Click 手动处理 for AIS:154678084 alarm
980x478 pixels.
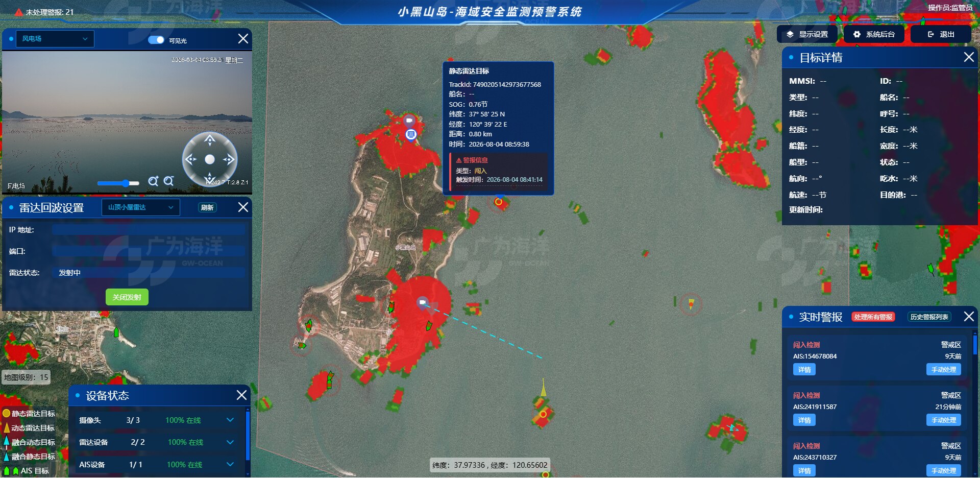pos(944,370)
